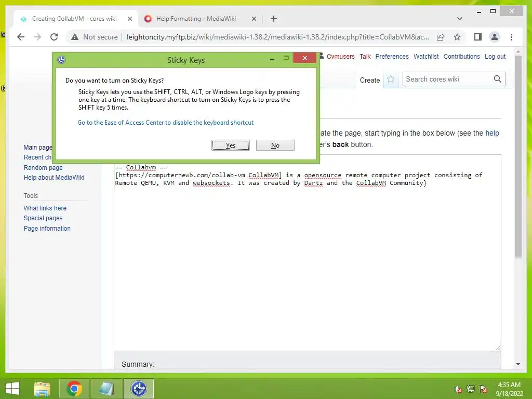
Task: Open the user Talk link
Action: click(x=365, y=56)
